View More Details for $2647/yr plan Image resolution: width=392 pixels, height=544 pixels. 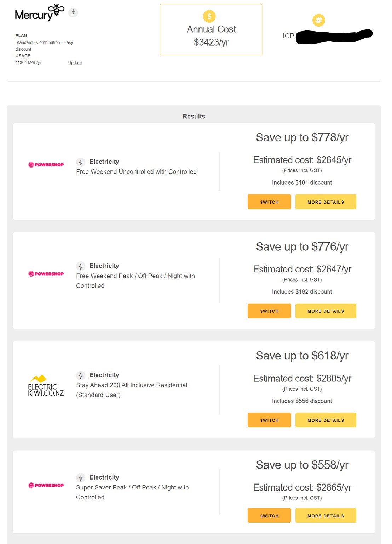point(325,311)
